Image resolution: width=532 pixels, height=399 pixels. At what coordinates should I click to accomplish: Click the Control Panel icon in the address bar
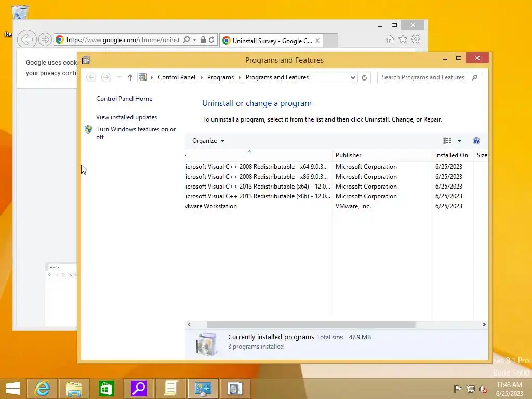point(143,77)
